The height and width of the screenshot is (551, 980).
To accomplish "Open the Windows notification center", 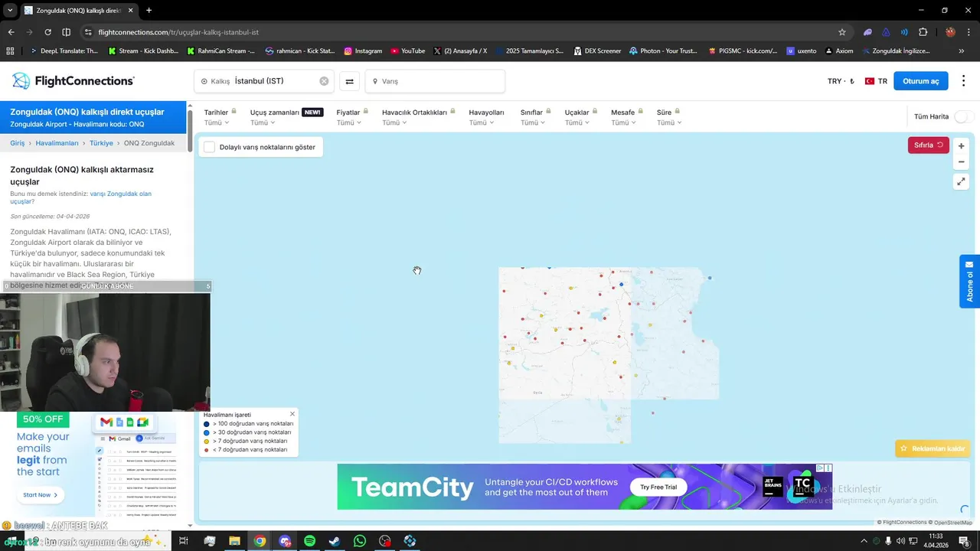I will [964, 541].
